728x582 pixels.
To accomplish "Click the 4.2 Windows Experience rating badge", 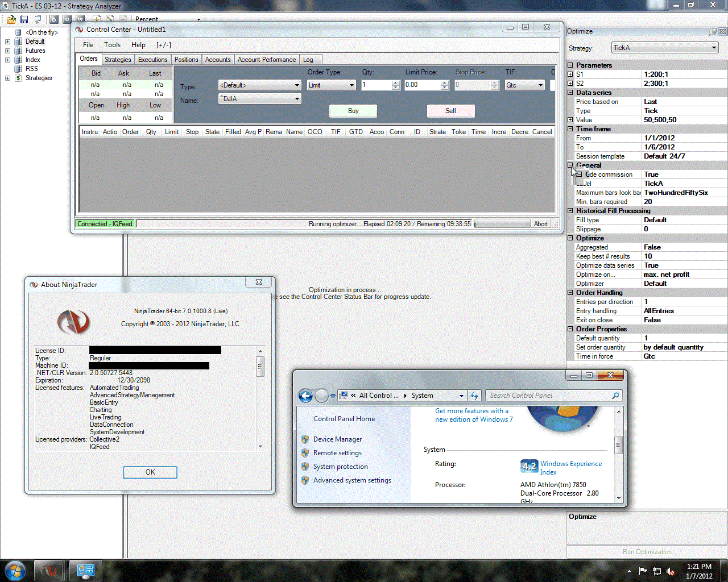I will pyautogui.click(x=530, y=467).
